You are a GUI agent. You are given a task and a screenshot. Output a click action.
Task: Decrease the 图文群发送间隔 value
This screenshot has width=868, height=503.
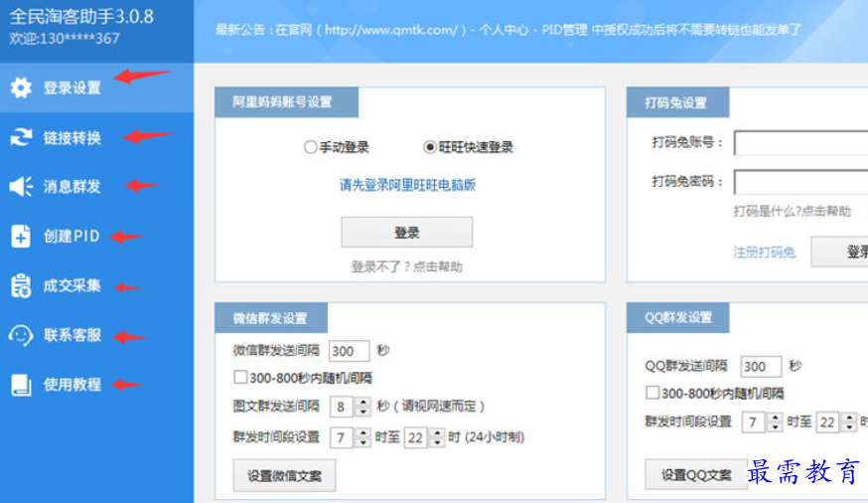(x=363, y=412)
